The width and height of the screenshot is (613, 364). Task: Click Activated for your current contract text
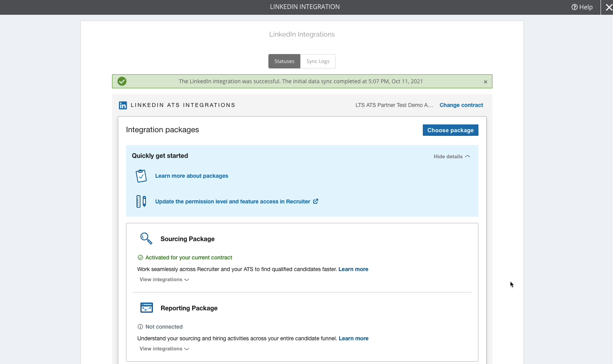coord(189,257)
